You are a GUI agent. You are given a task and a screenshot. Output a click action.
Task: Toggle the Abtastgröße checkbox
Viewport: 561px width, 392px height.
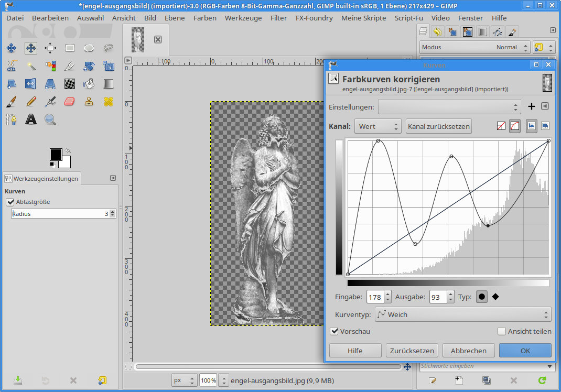[x=10, y=202]
